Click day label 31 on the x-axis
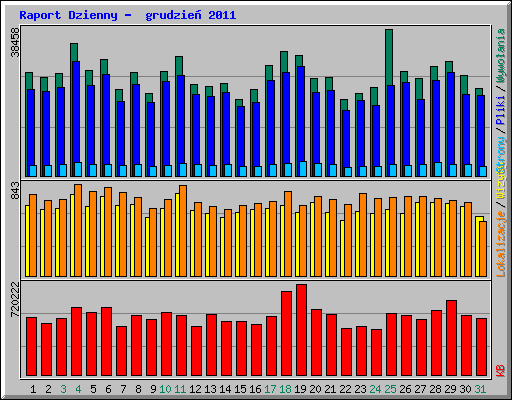Image resolution: width=512 pixels, height=400 pixels. (x=480, y=389)
